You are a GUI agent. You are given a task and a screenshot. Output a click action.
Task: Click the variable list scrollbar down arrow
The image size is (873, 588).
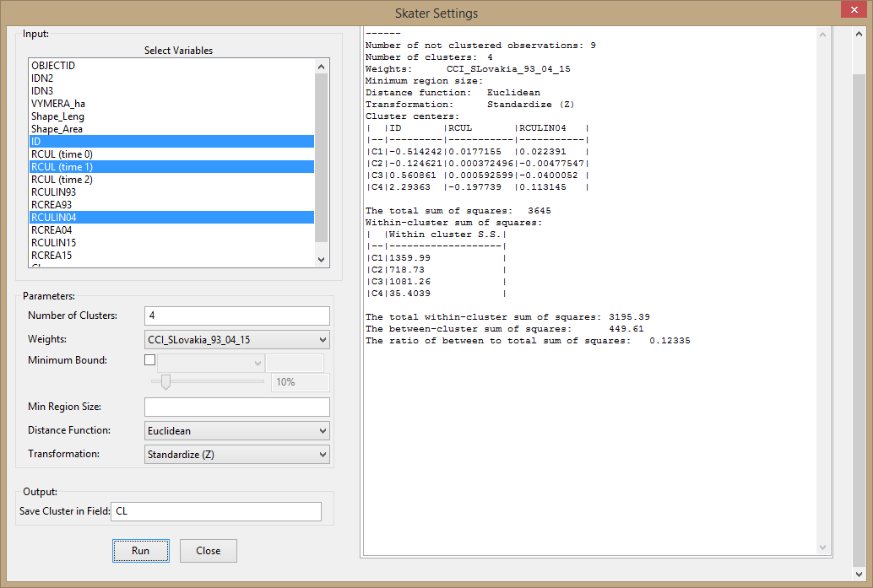[x=322, y=260]
